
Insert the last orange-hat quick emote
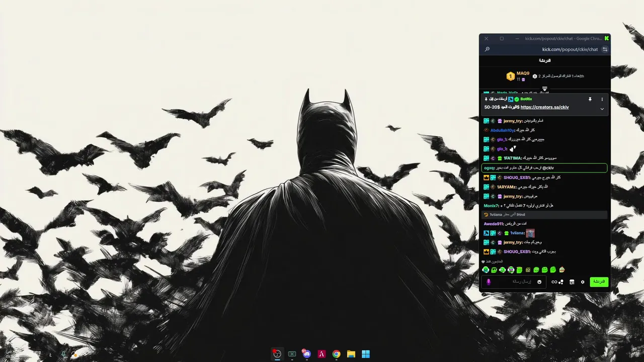pos(562,270)
